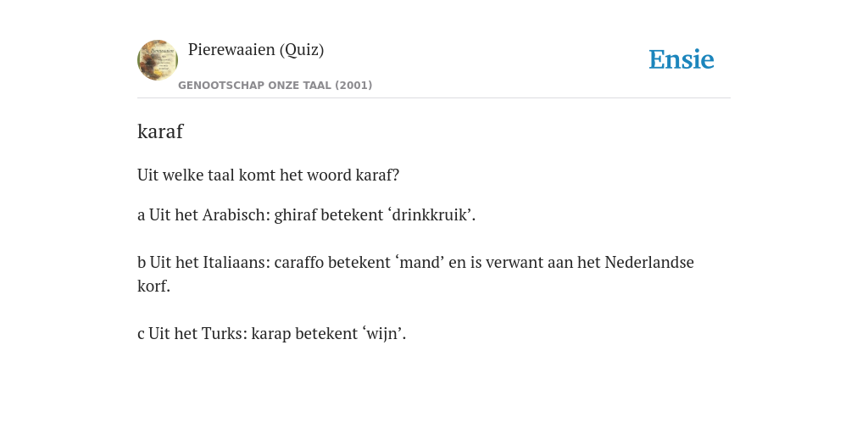Click the word 'Turks' in answer c

pos(224,334)
